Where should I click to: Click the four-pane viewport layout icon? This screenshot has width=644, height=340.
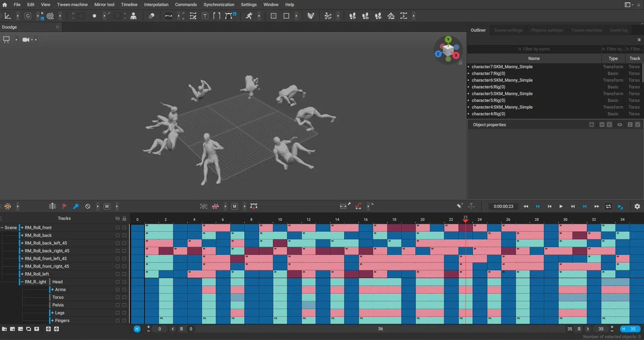click(274, 16)
